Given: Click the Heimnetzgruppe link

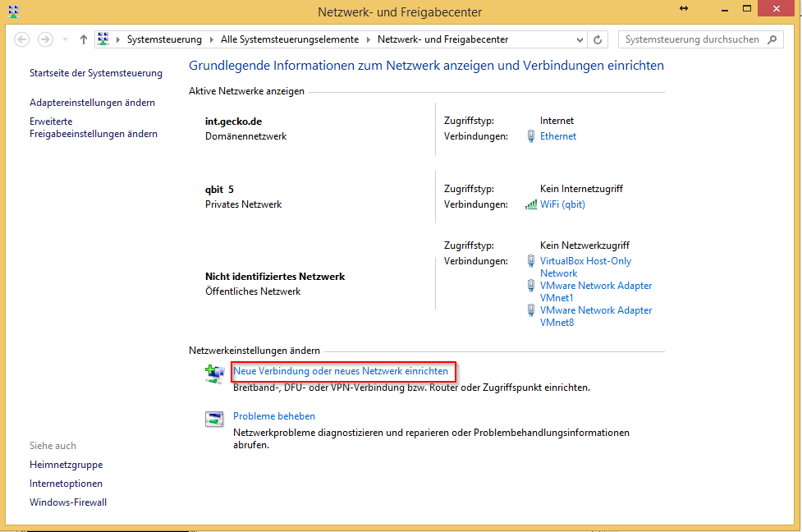Looking at the screenshot, I should coord(65,464).
